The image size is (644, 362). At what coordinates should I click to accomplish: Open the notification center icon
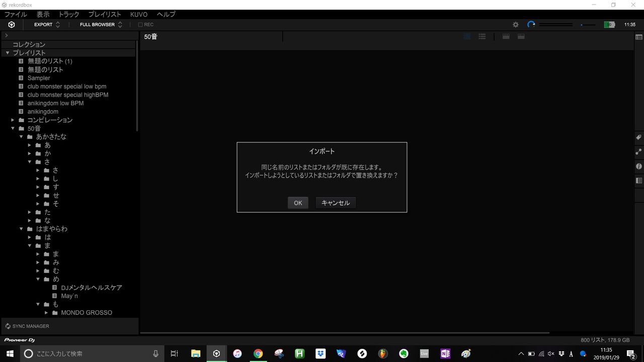coord(631,353)
